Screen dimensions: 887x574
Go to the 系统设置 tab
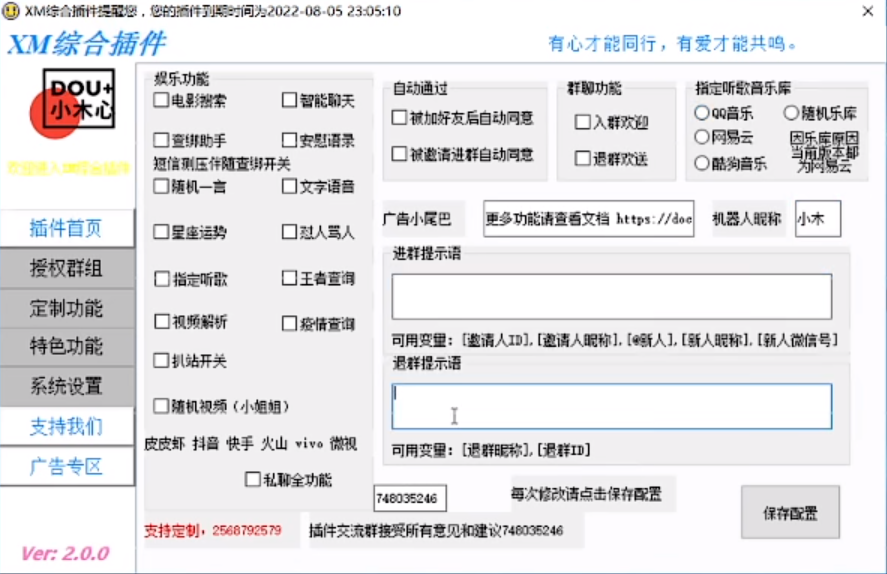tap(66, 386)
